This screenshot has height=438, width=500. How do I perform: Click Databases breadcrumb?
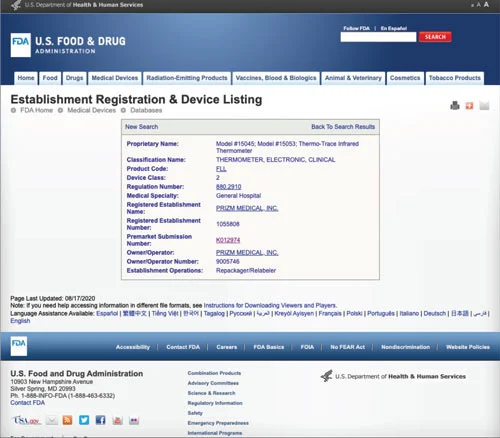tap(146, 110)
